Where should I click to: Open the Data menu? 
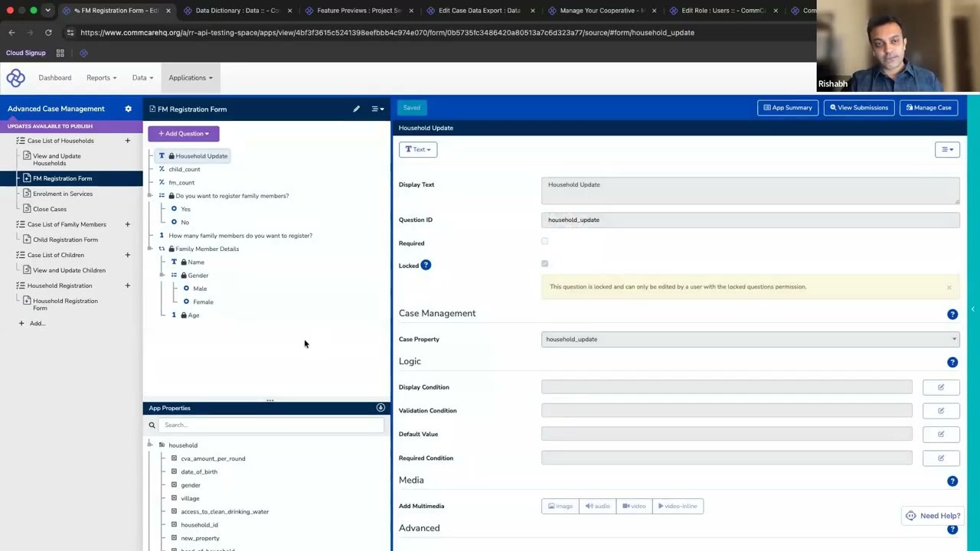coord(142,77)
